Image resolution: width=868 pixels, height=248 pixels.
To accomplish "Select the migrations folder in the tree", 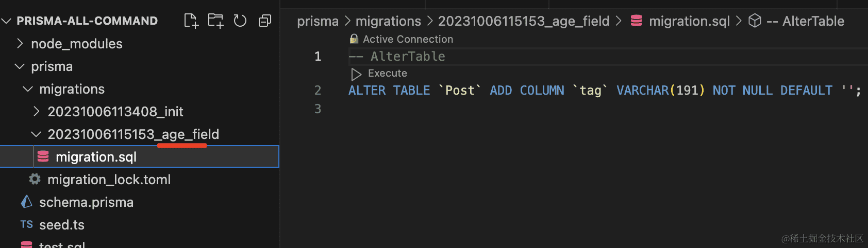I will tap(72, 89).
